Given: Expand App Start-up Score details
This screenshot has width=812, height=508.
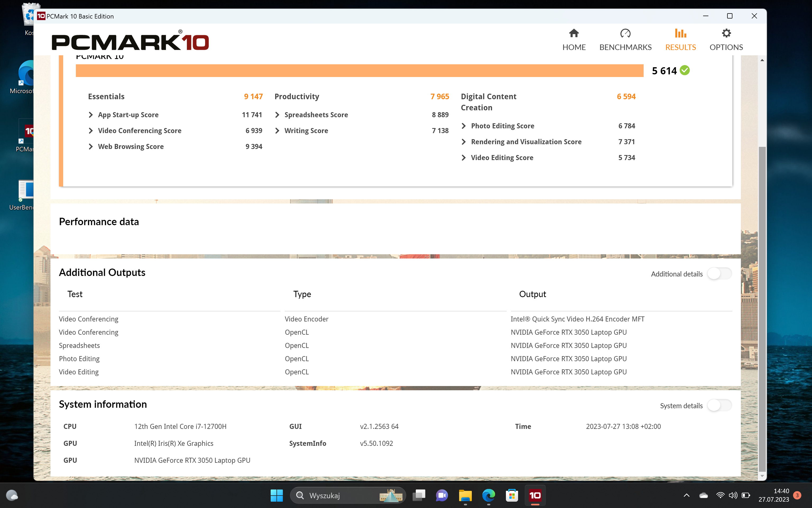Looking at the screenshot, I should [91, 115].
